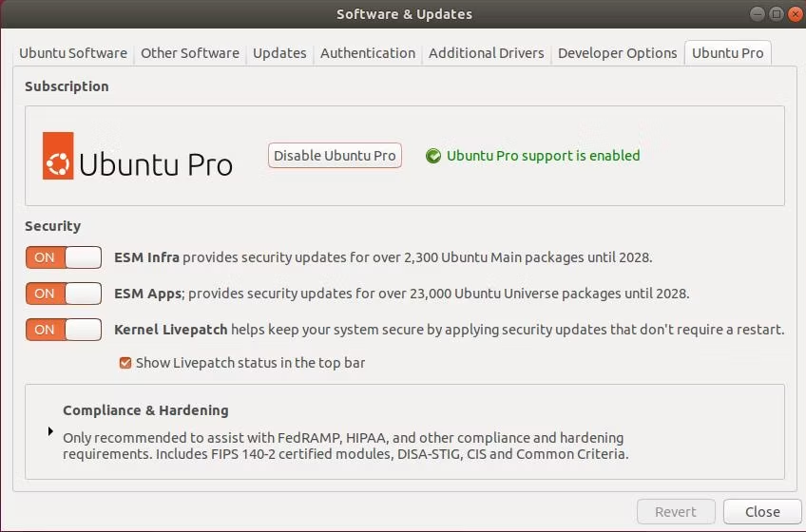Viewport: 806px width, 532px height.
Task: Toggle the ESM Apps switch
Action: tap(64, 294)
